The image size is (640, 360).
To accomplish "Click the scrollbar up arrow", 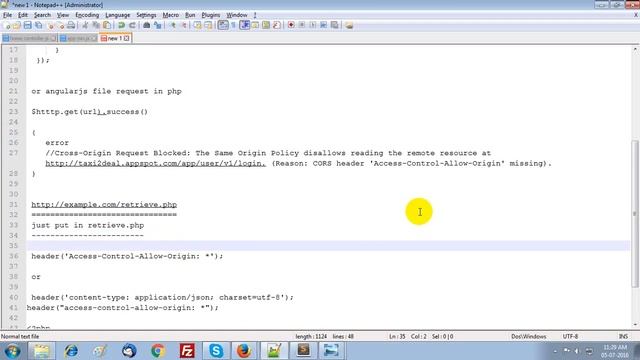I will [635, 49].
